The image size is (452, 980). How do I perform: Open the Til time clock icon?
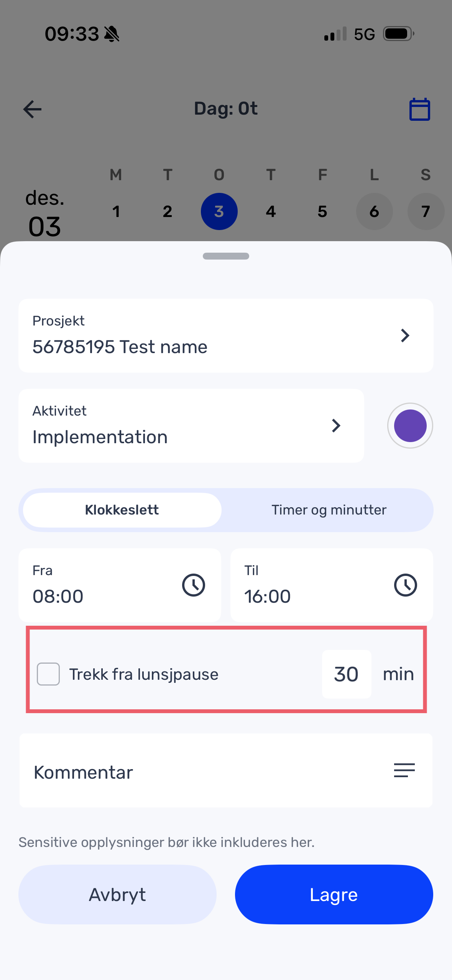406,585
